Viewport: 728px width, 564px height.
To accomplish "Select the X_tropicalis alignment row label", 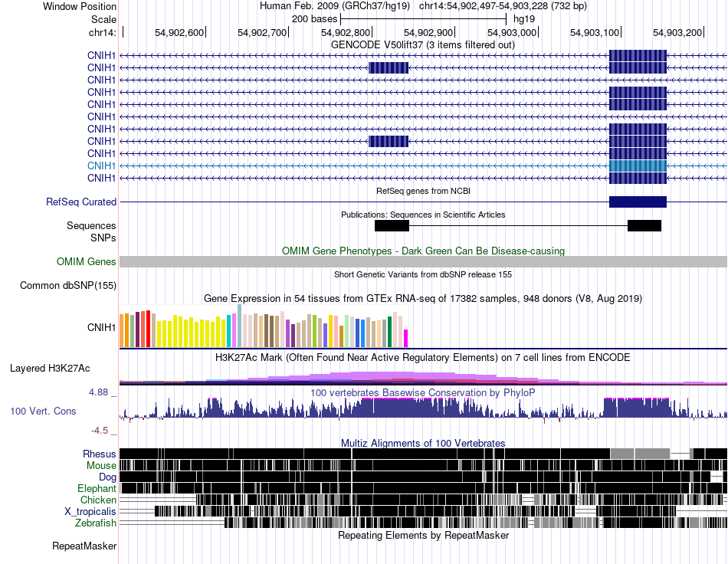I will point(90,512).
